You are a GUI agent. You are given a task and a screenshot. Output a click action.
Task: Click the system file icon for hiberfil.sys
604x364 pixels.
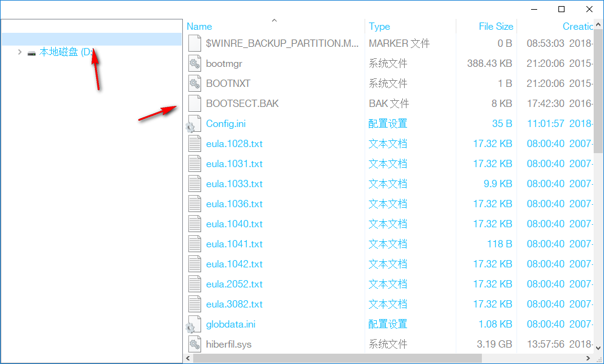pos(194,343)
